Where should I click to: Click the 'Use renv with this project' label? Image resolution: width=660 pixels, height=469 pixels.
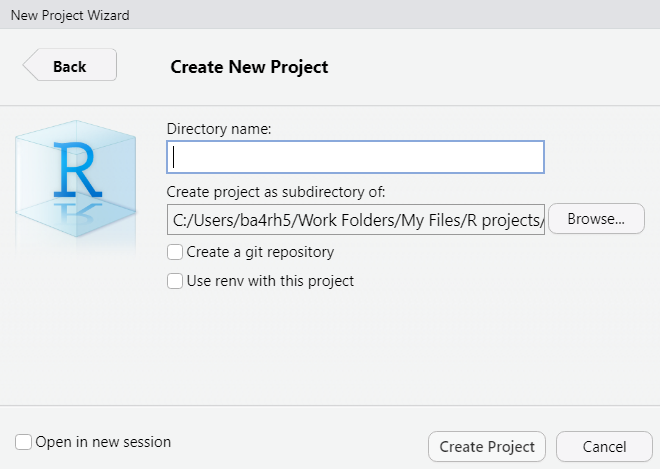(270, 281)
